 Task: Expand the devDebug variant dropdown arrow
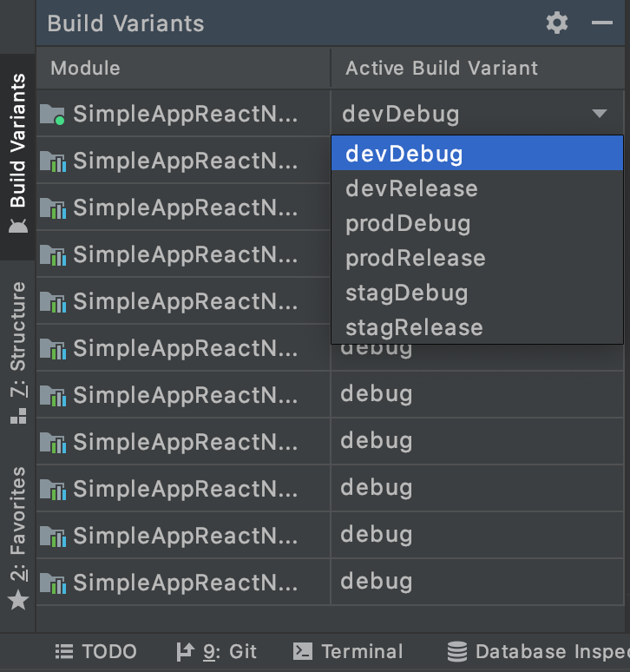tap(599, 114)
